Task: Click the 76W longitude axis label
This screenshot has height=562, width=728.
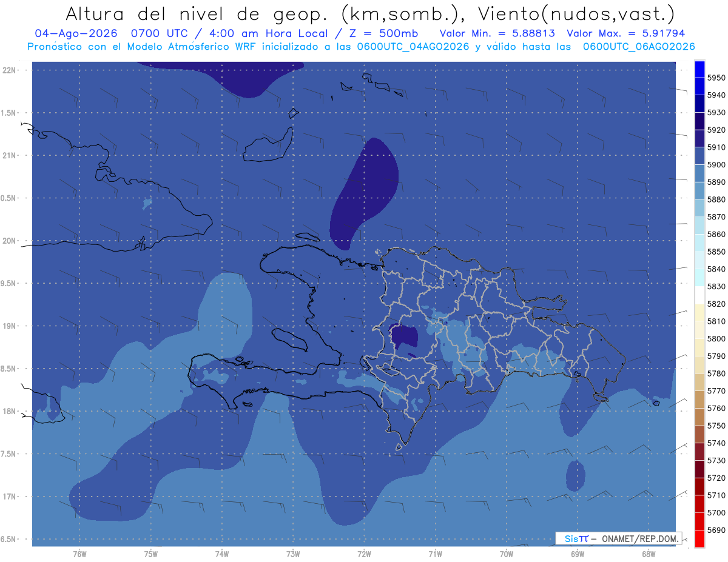Action: tap(79, 554)
